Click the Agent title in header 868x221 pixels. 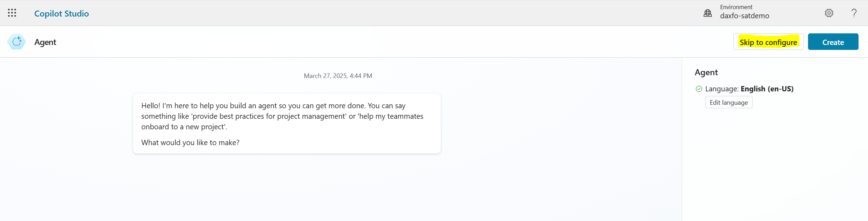[x=45, y=42]
